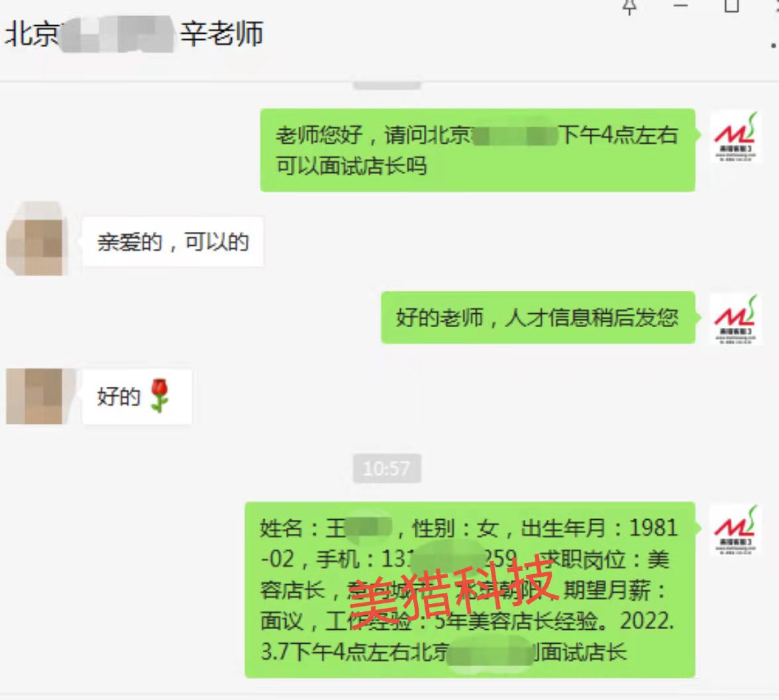Select the candidate info message starting 姓名
This screenshot has width=779, height=700.
[x=470, y=589]
